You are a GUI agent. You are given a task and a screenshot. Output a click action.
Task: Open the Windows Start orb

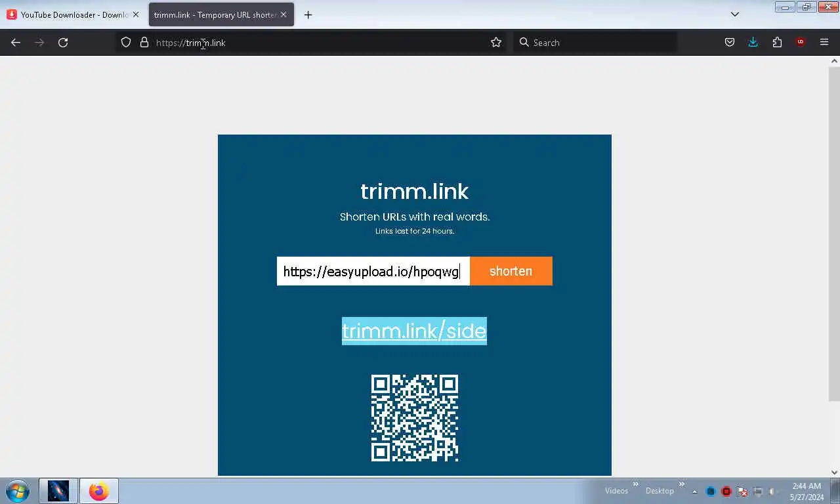pyautogui.click(x=18, y=491)
